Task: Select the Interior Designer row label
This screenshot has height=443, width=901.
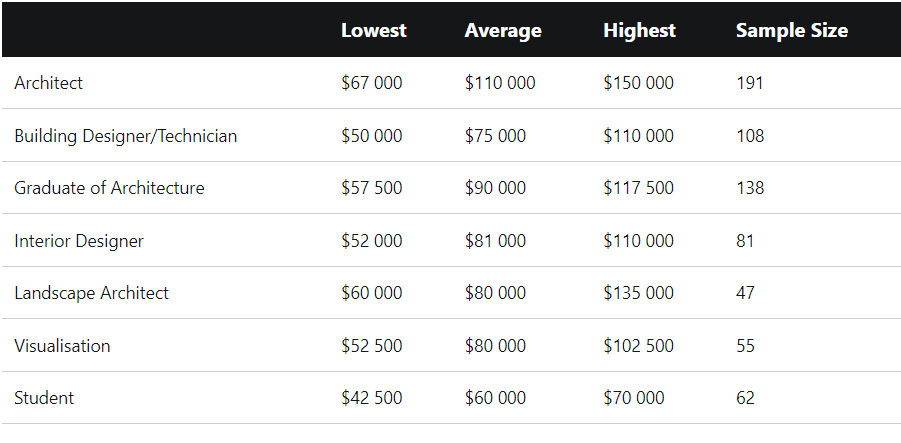Action: pos(79,241)
